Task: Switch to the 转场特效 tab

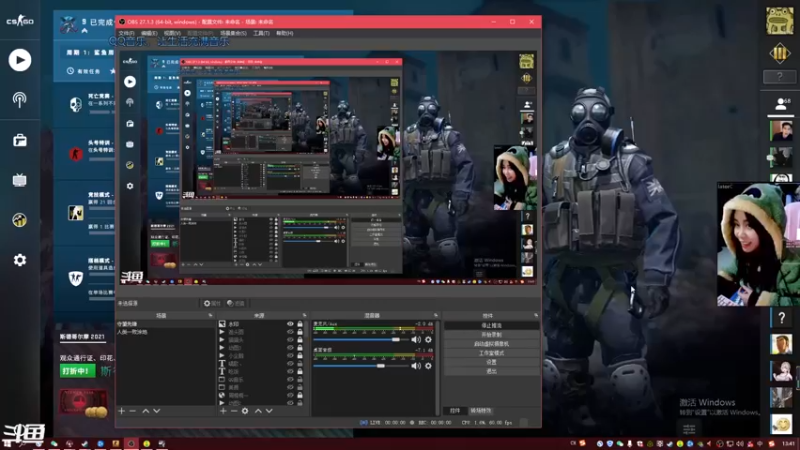Action: tap(481, 411)
